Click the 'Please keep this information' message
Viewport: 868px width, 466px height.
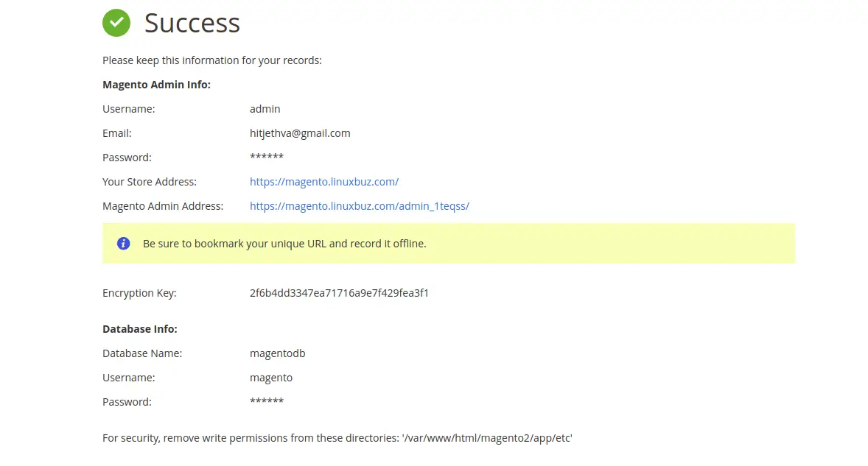click(x=212, y=60)
